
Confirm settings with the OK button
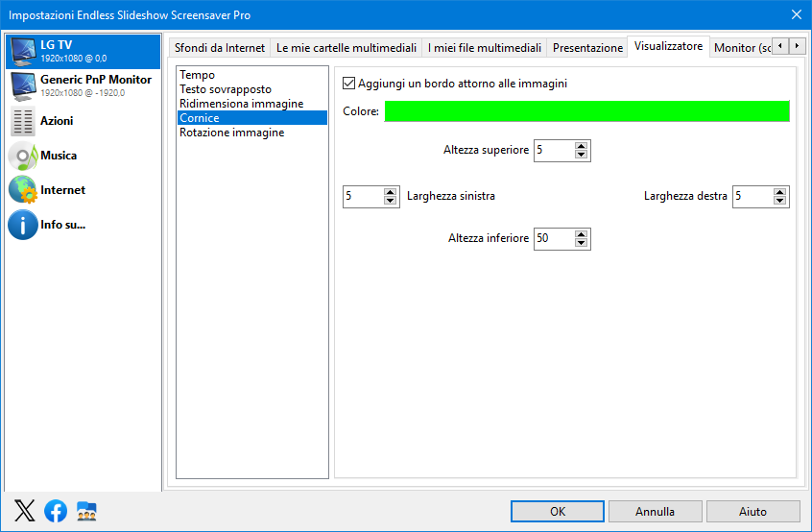pyautogui.click(x=558, y=511)
